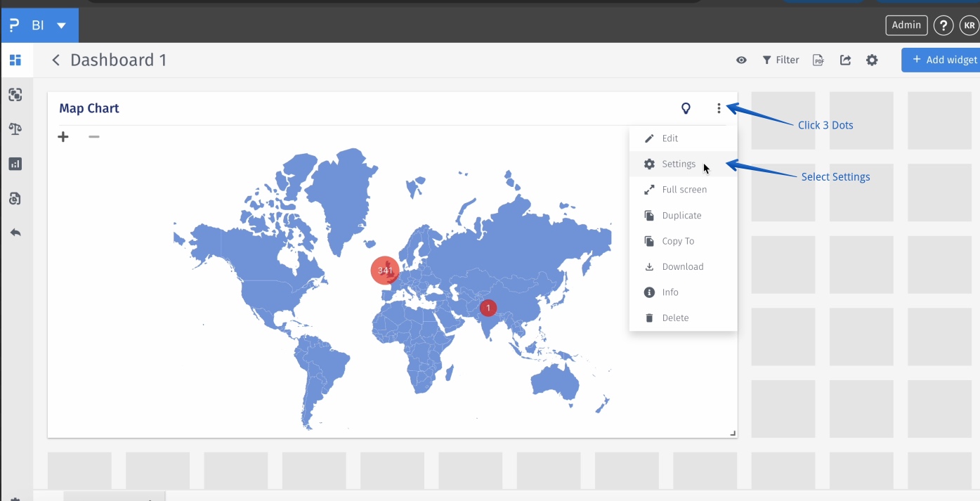Viewport: 980px width, 501px height.
Task: Click the Add widget button
Action: pyautogui.click(x=941, y=60)
